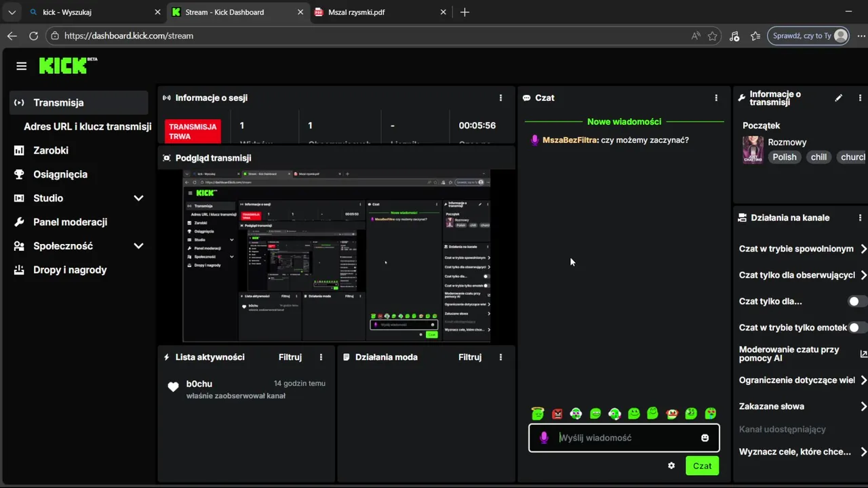Viewport: 868px width, 488px height.
Task: Insert the red angry emote
Action: coord(557,413)
